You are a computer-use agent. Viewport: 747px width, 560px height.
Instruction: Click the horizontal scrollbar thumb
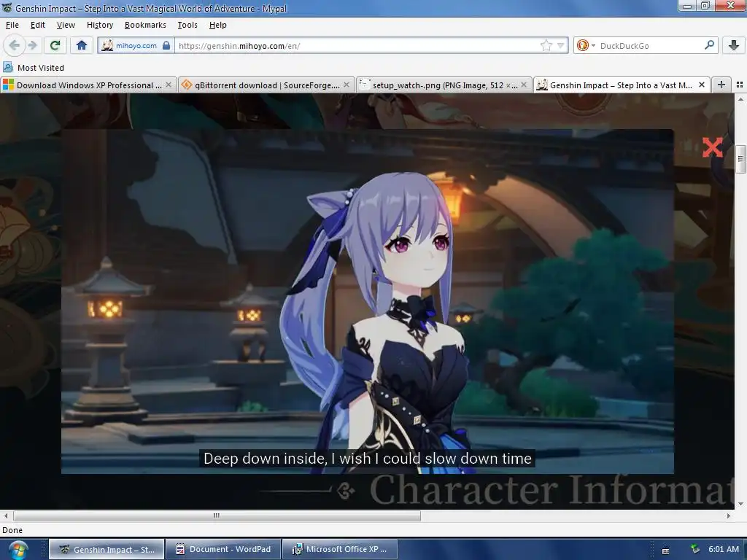(217, 516)
